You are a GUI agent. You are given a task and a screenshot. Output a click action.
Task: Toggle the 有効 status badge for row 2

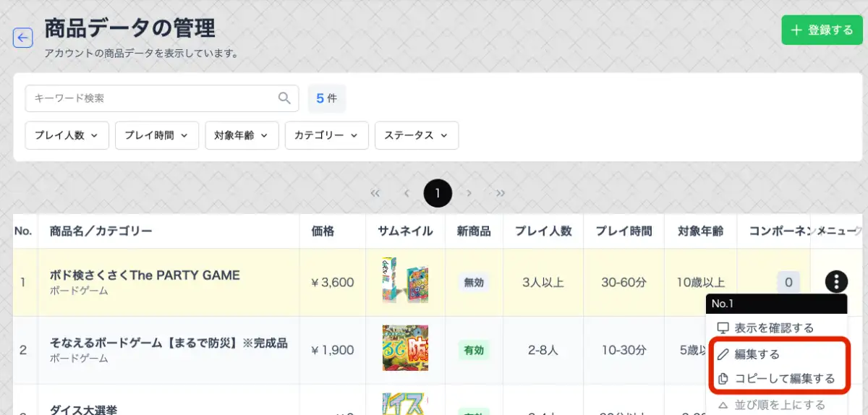(474, 351)
